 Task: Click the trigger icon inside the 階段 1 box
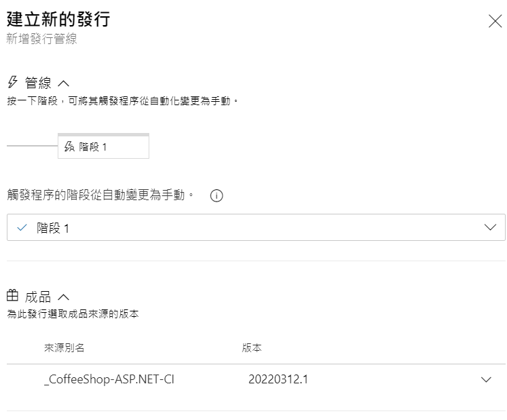point(69,147)
